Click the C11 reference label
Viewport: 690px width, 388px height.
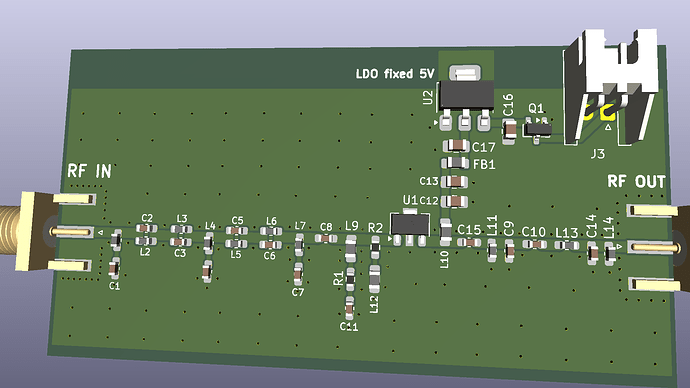tap(349, 326)
